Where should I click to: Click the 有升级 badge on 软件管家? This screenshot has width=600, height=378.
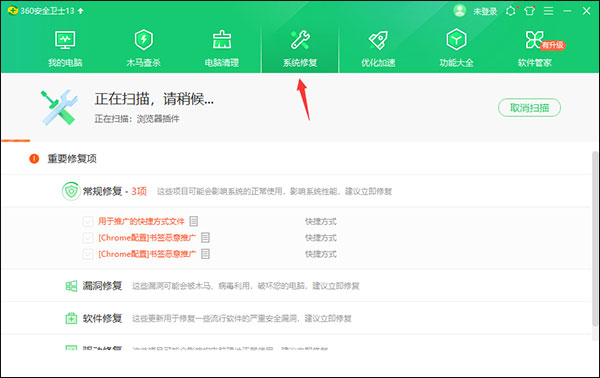click(553, 45)
